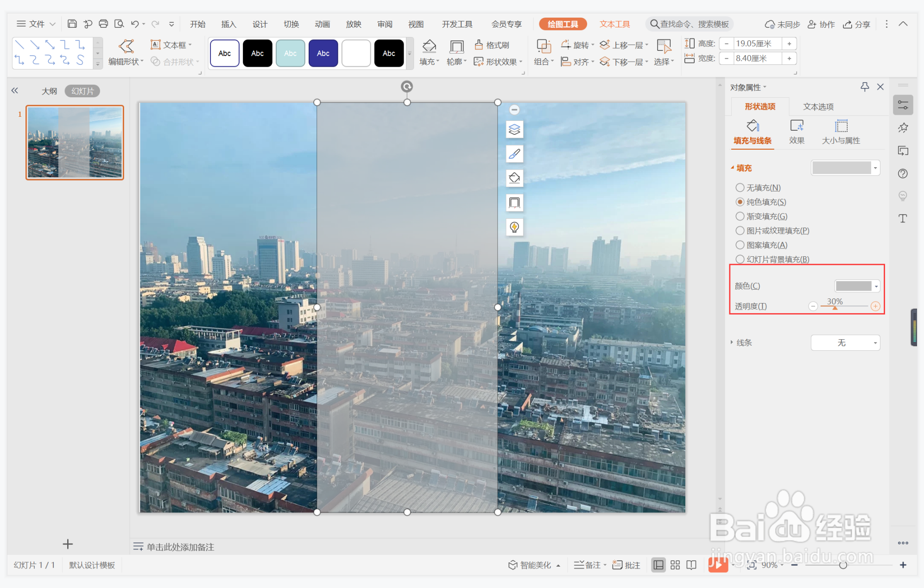The width and height of the screenshot is (924, 588).
Task: Select 渐变填充 gradient fill option
Action: [x=740, y=216]
